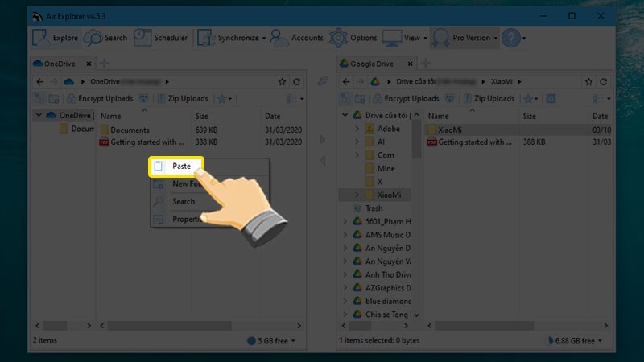This screenshot has width=644, height=362.
Task: Open favorites star dropdown in OneDrive pane
Action: pos(225,98)
